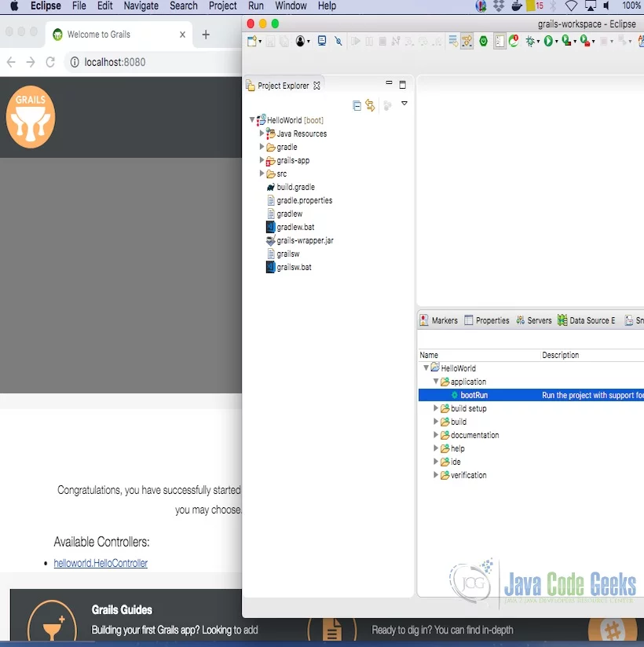
Task: Collapse the HelloWorld [boot] project node
Action: pyautogui.click(x=252, y=119)
